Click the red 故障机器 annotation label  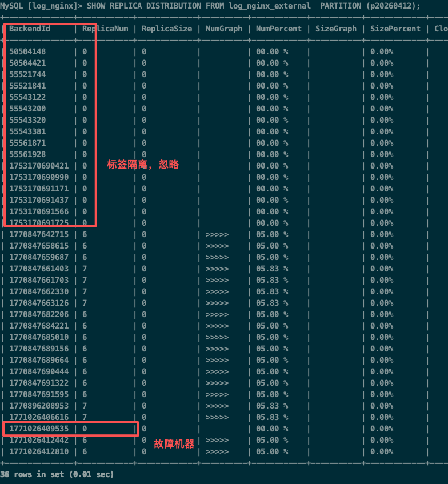point(174,443)
